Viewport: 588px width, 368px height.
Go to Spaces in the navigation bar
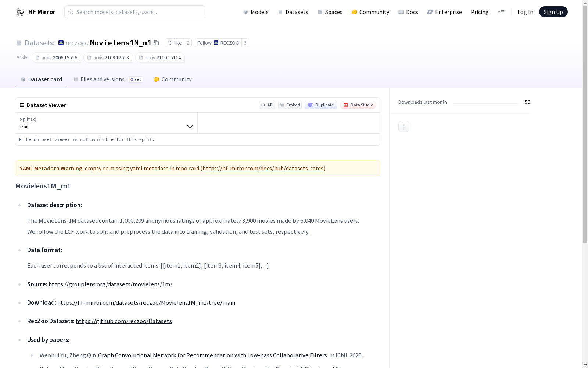[330, 12]
